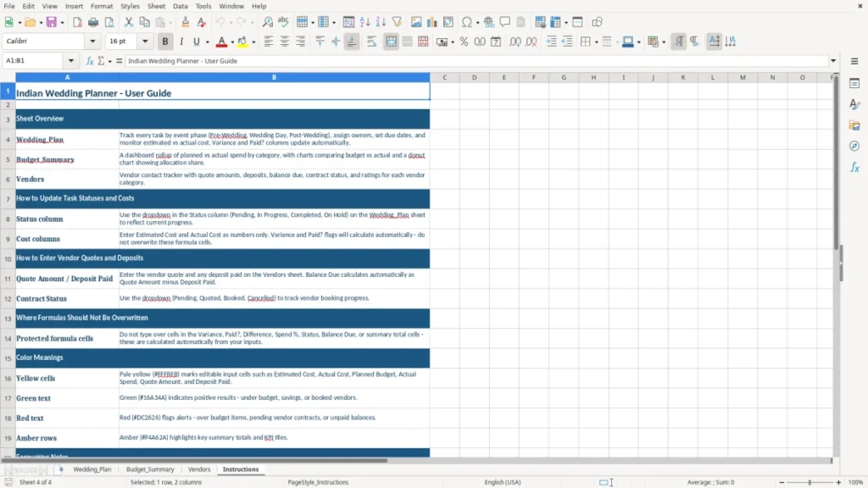Click the Format as Date icon

(x=496, y=42)
